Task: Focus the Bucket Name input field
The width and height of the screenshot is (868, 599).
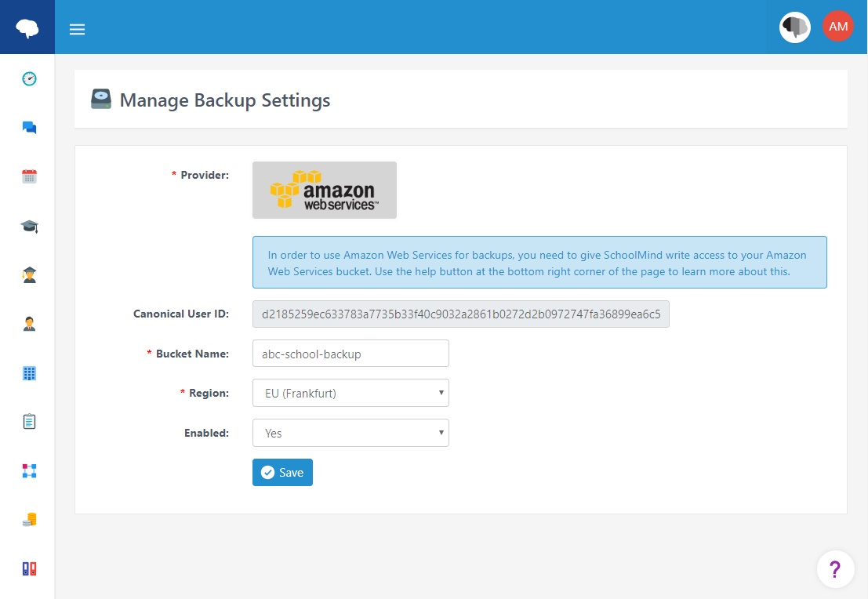Action: (350, 353)
